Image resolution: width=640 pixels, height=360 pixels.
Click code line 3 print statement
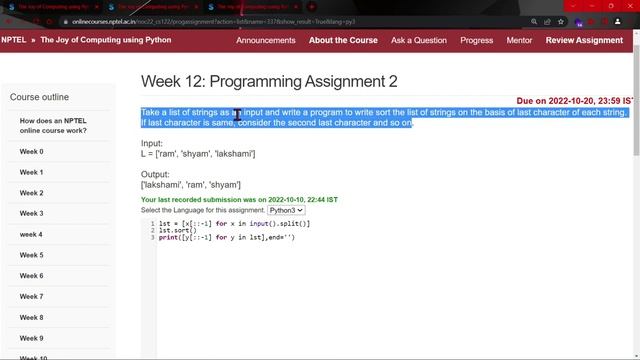(x=227, y=237)
